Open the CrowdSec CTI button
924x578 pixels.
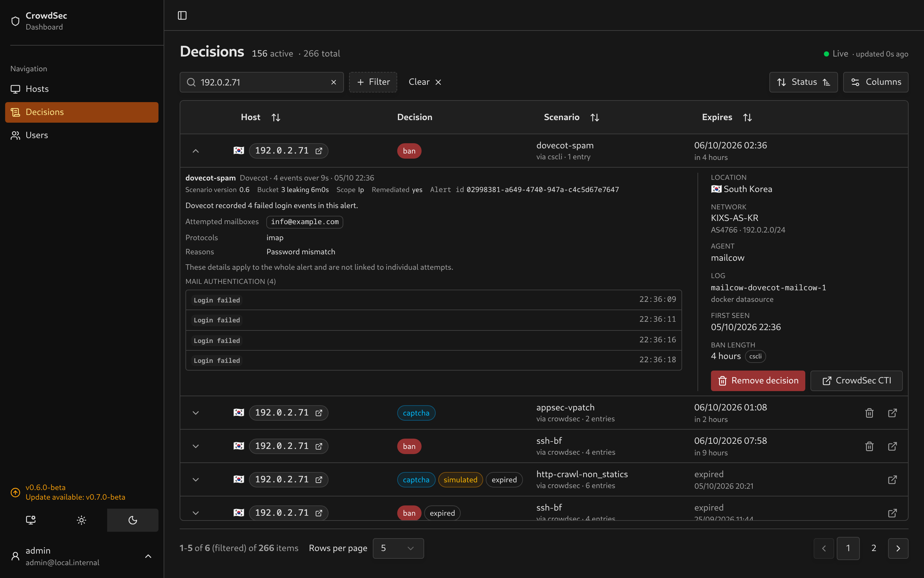tap(856, 381)
